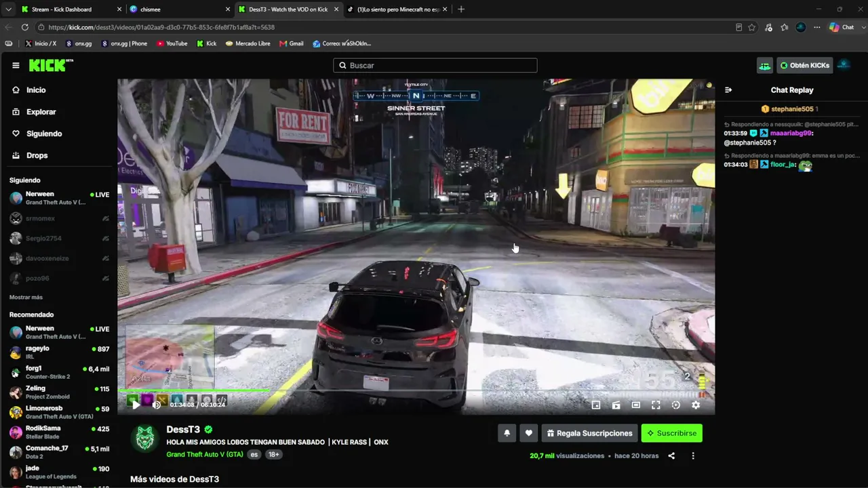Click username floor_ja in chat
This screenshot has height=488, width=868.
[x=783, y=165]
